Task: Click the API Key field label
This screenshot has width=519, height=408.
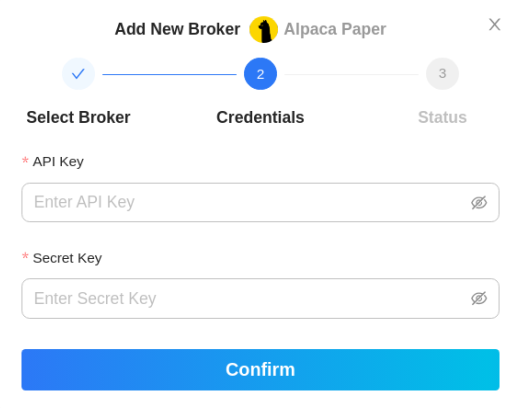Action: point(58,162)
